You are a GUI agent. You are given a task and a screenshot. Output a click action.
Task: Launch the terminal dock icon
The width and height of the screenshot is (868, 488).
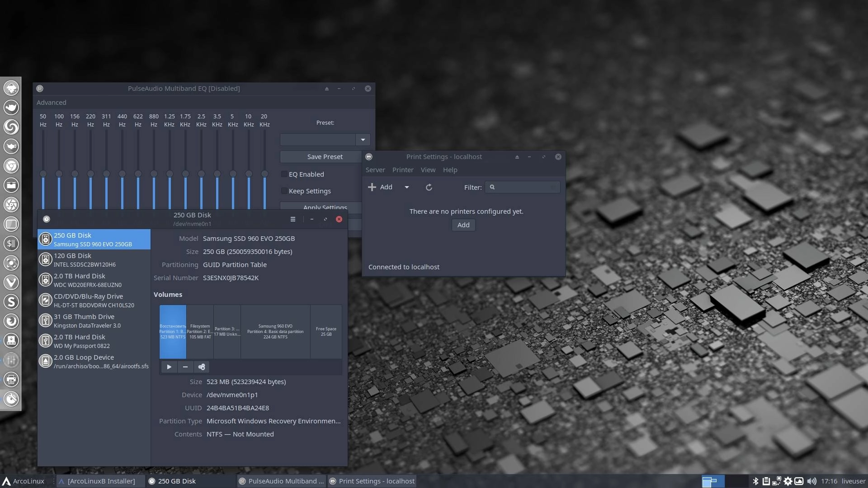coord(11,244)
